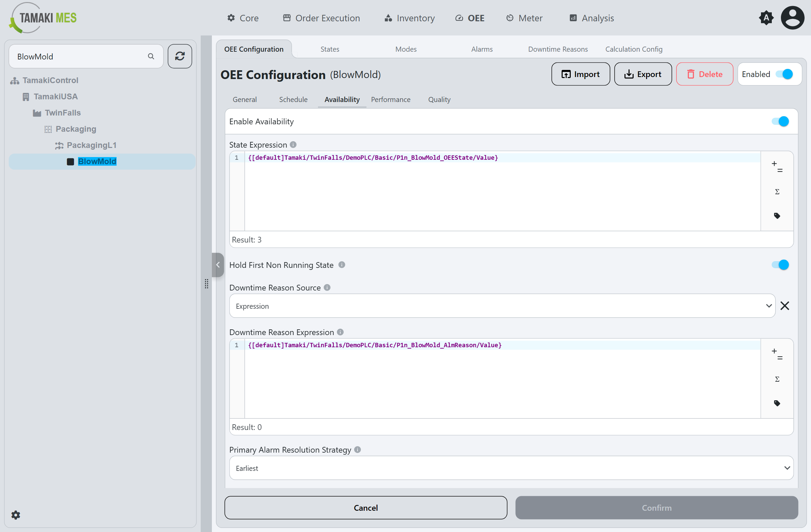Screen dimensions: 811x532
Task: Click the Cancel button
Action: pos(366,507)
